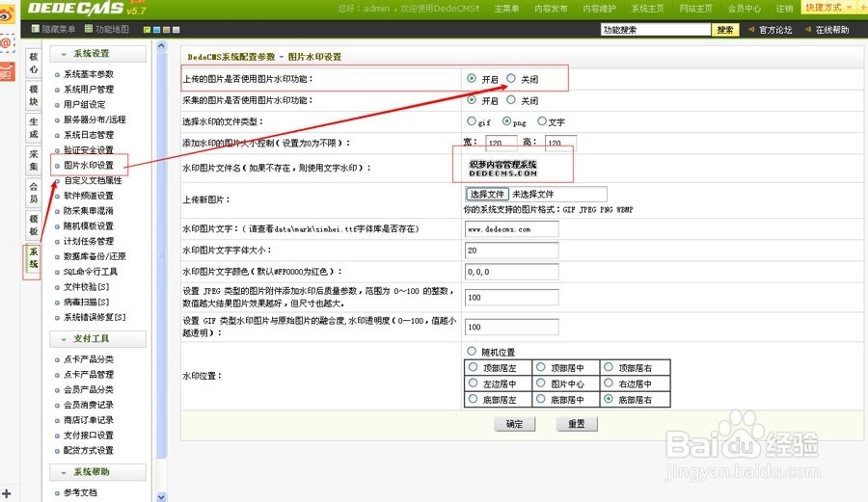Select 左边居中 watermark position
868x502 pixels.
pos(473,383)
